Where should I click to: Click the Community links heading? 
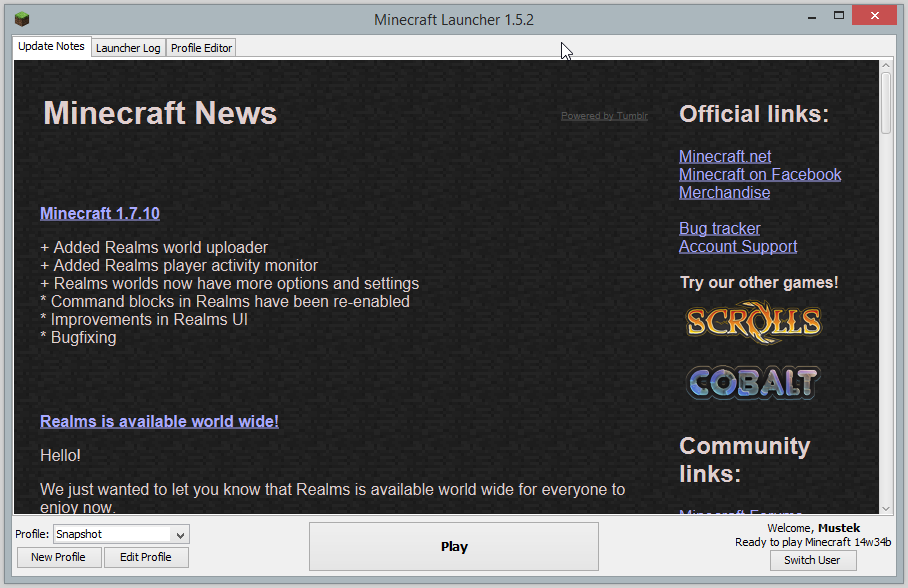[745, 460]
